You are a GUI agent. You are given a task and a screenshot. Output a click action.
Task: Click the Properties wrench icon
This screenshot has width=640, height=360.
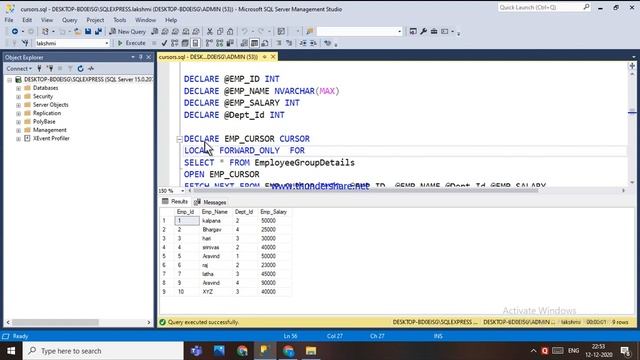pos(423,31)
